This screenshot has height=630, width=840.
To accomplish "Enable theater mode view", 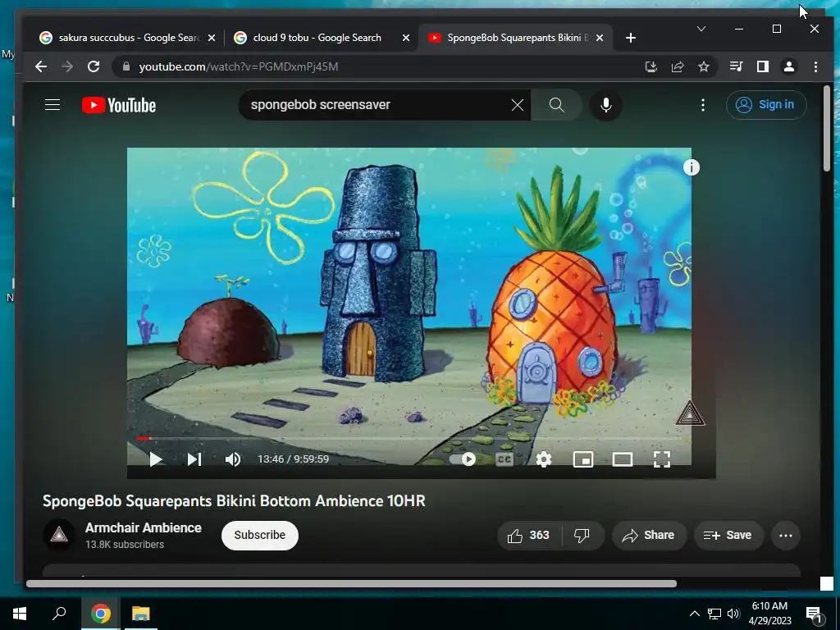I will tap(622, 459).
